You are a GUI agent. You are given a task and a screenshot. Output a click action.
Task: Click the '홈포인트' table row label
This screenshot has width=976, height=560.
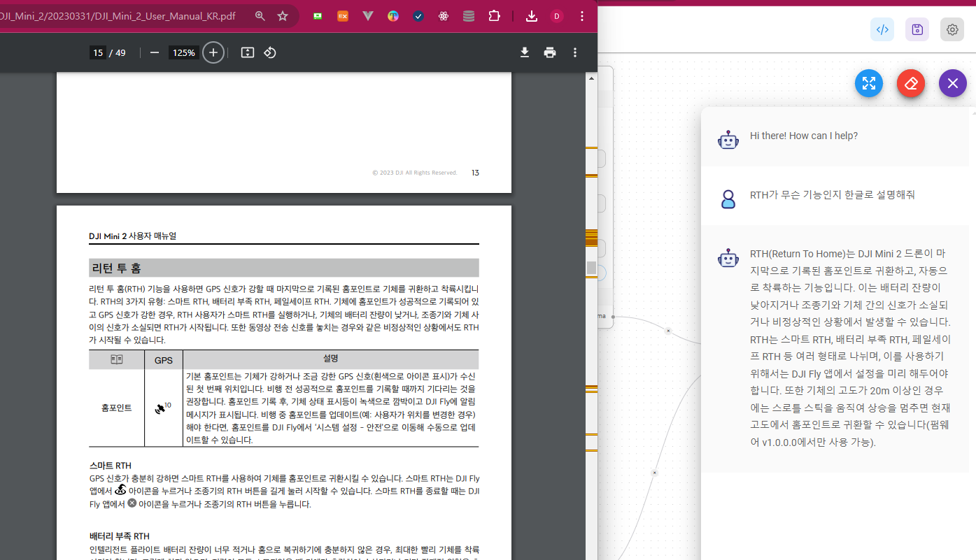[x=116, y=408]
